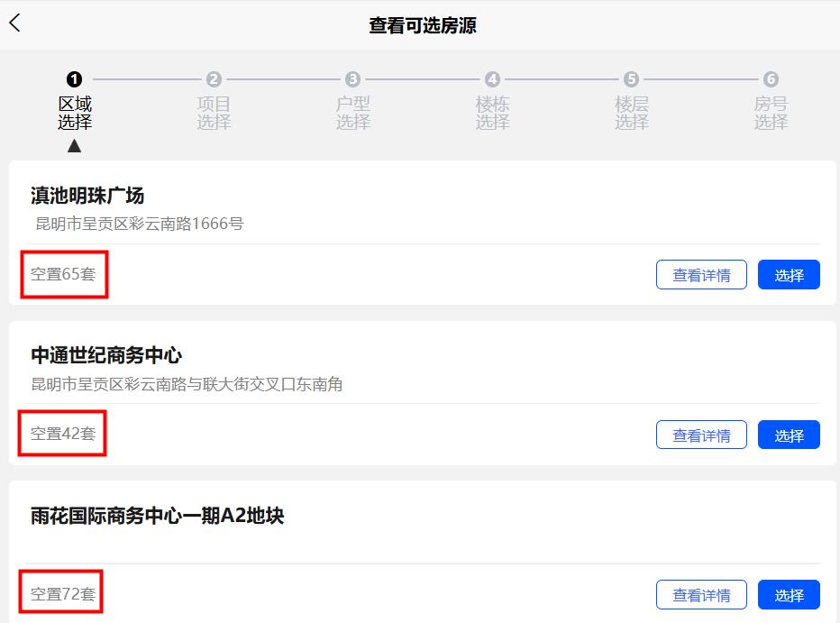Go to the 房号选择 step label

point(771,113)
